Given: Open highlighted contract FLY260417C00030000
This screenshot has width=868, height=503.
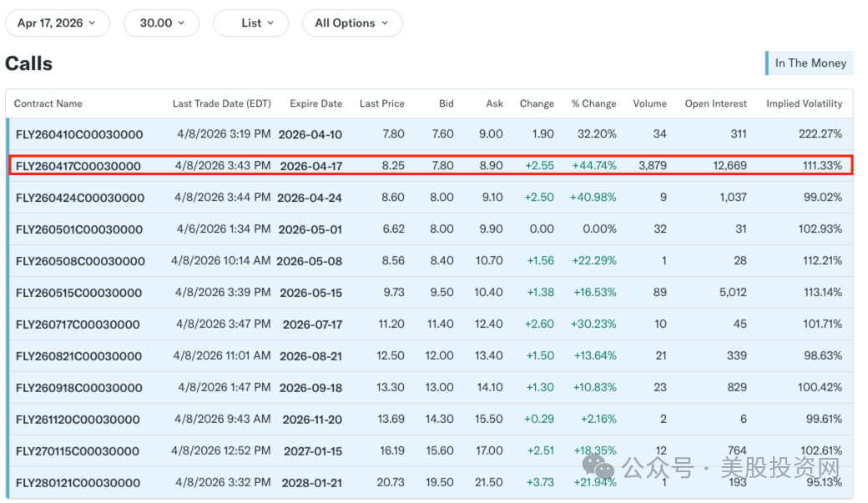Looking at the screenshot, I should [78, 166].
